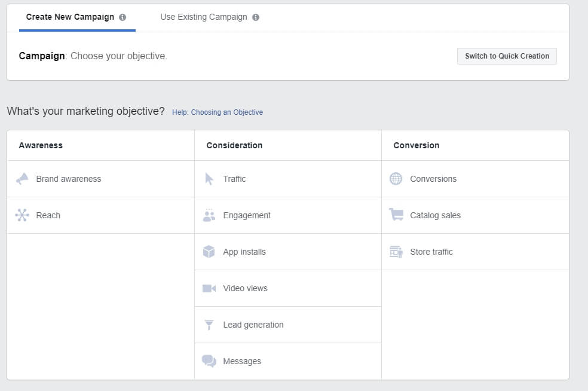Viewport: 588px width, 391px height.
Task: Switch to Use Existing Campaign tab
Action: 203,17
